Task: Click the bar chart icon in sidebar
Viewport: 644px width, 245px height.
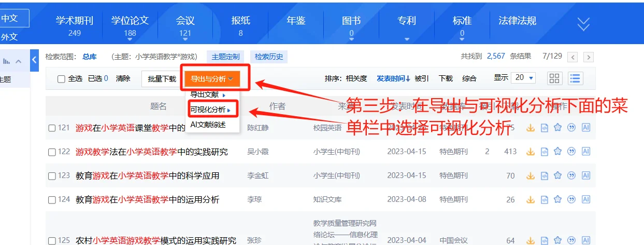Action: click(x=7, y=61)
